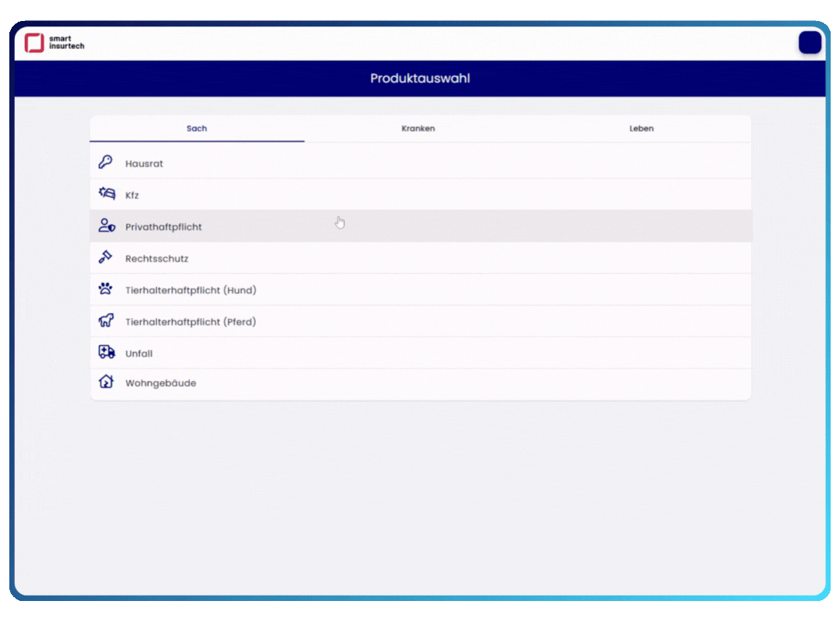Screen dimensions: 840x622
Task: Pick Tierhalterhaftpflicht (Pferd) text label
Action: (191, 322)
